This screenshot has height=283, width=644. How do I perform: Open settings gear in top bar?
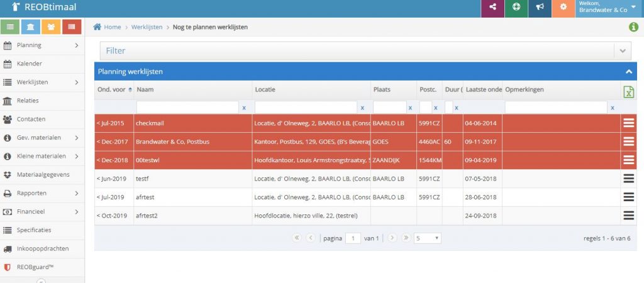[563, 8]
